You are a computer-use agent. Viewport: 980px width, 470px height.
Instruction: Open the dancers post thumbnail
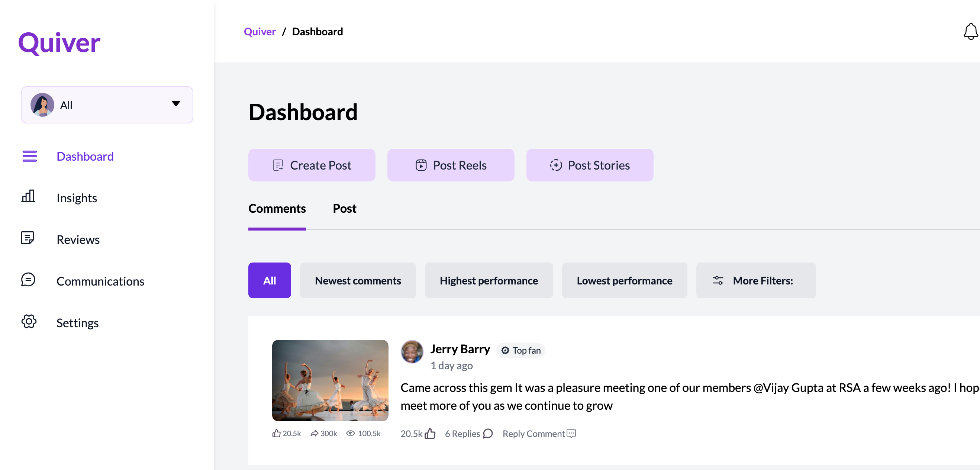click(x=330, y=380)
